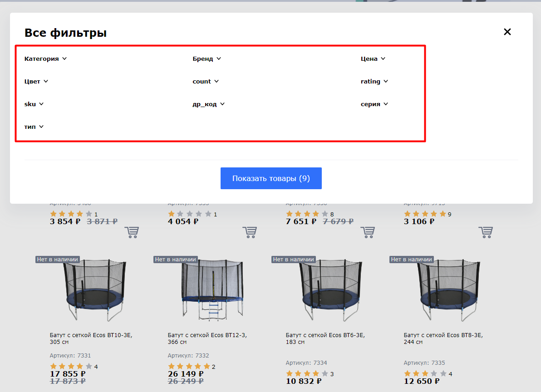Expand the серия filter
The width and height of the screenshot is (541, 392).
coord(374,104)
